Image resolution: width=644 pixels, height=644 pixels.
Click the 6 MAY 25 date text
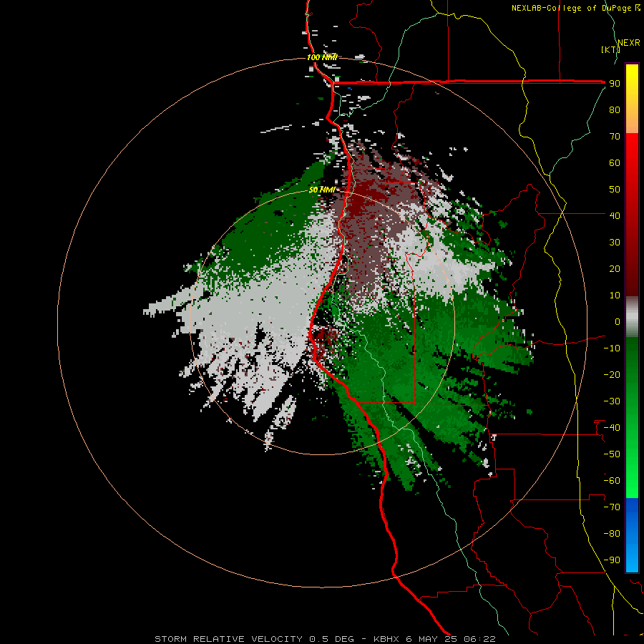tap(431, 639)
